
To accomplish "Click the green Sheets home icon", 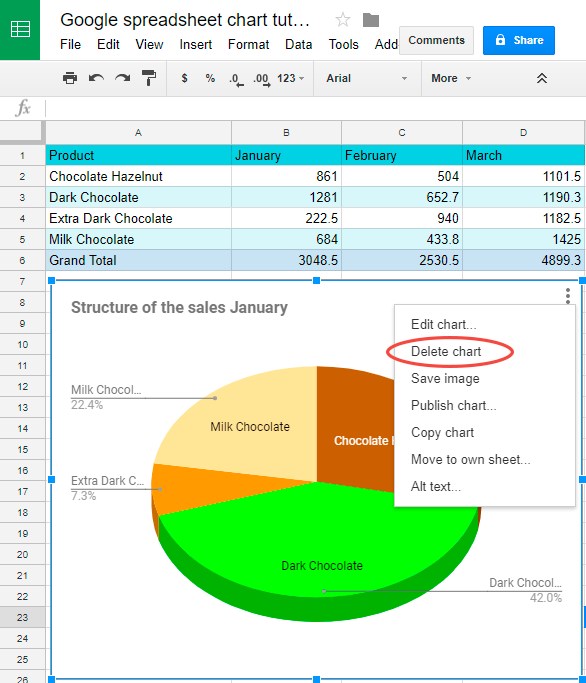I will tap(20, 30).
